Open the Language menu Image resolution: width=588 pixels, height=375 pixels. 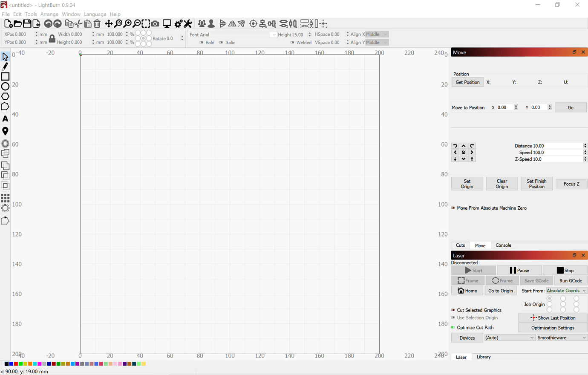coord(95,14)
